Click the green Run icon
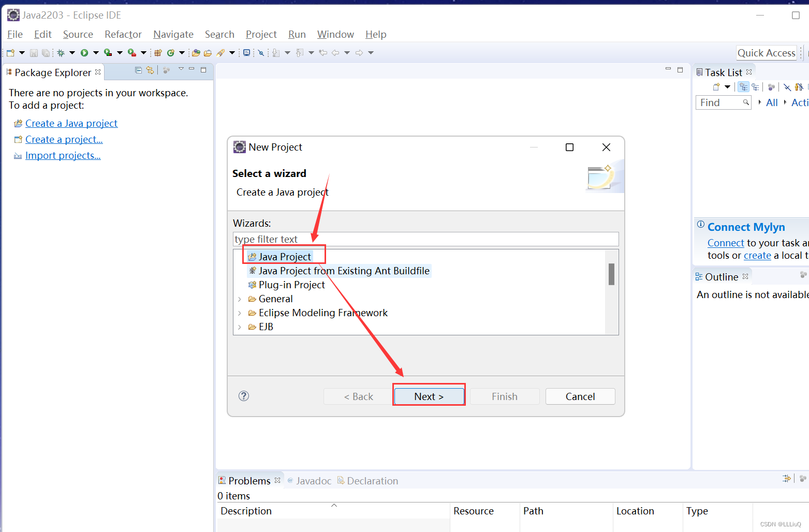This screenshot has width=809, height=532. coord(84,53)
